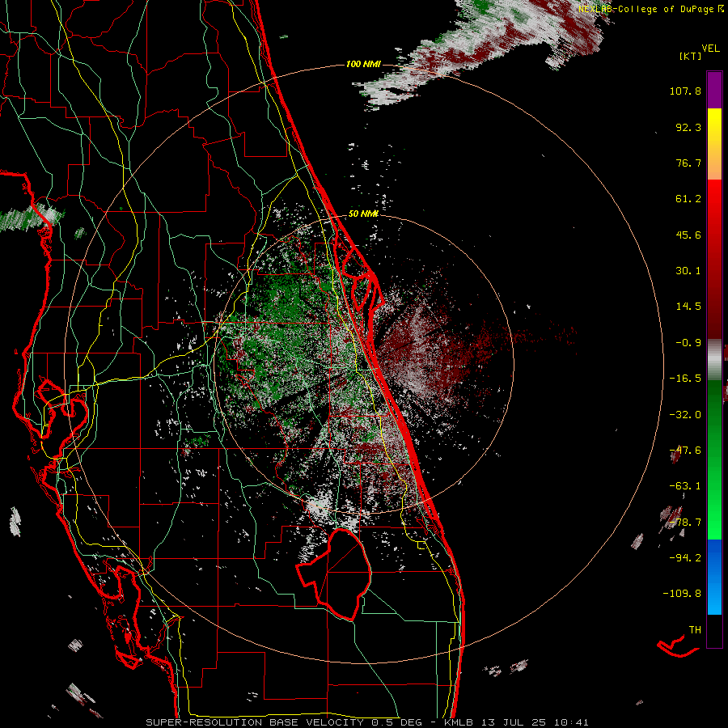This screenshot has width=728, height=728.
Task: Click the 100 NMI range ring label
Action: pos(363,64)
